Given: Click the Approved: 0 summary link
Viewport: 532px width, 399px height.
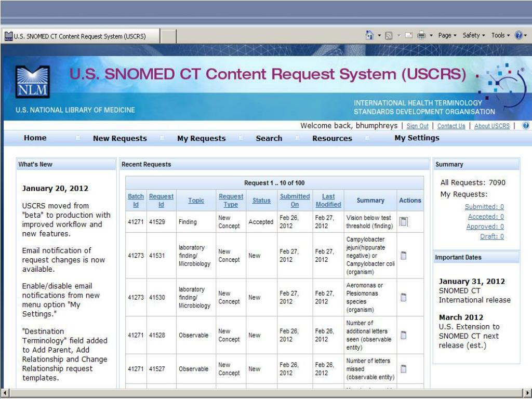Looking at the screenshot, I should (485, 226).
